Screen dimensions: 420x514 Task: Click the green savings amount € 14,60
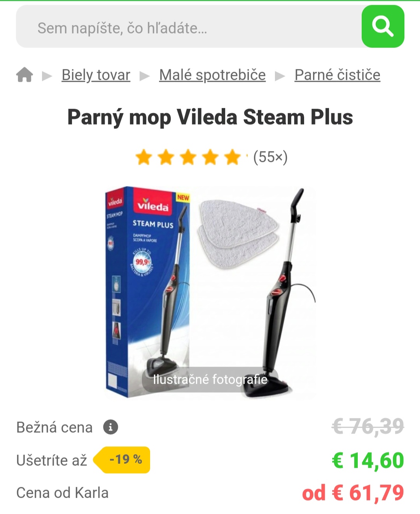point(368,460)
